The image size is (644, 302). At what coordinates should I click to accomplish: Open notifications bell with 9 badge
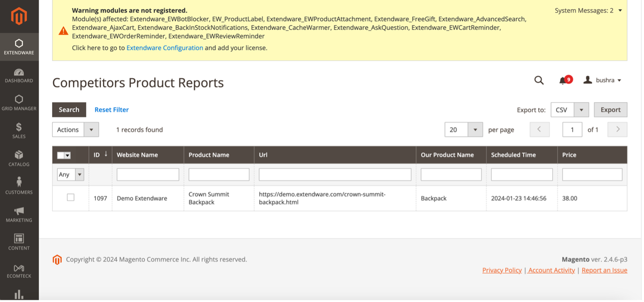(x=564, y=80)
